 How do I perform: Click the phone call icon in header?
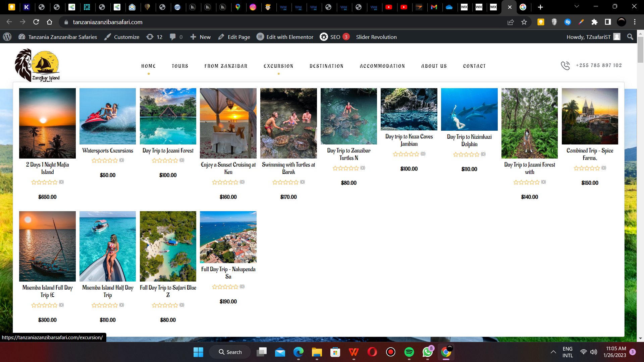[565, 65]
